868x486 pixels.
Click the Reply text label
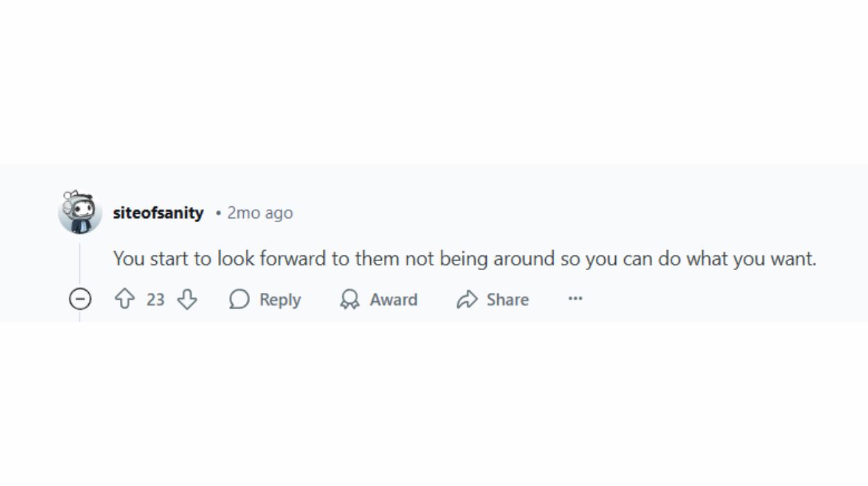tap(280, 300)
